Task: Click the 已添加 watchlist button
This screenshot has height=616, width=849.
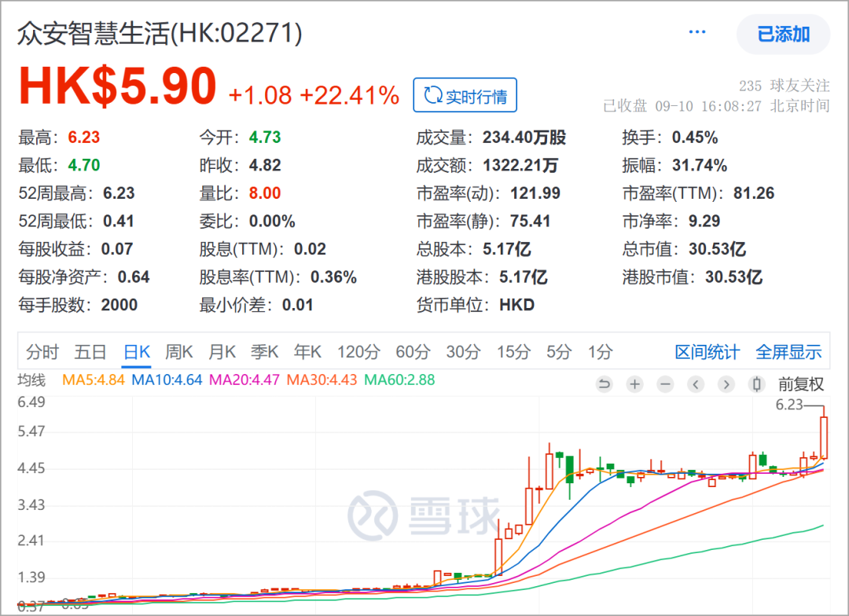Action: pyautogui.click(x=783, y=34)
